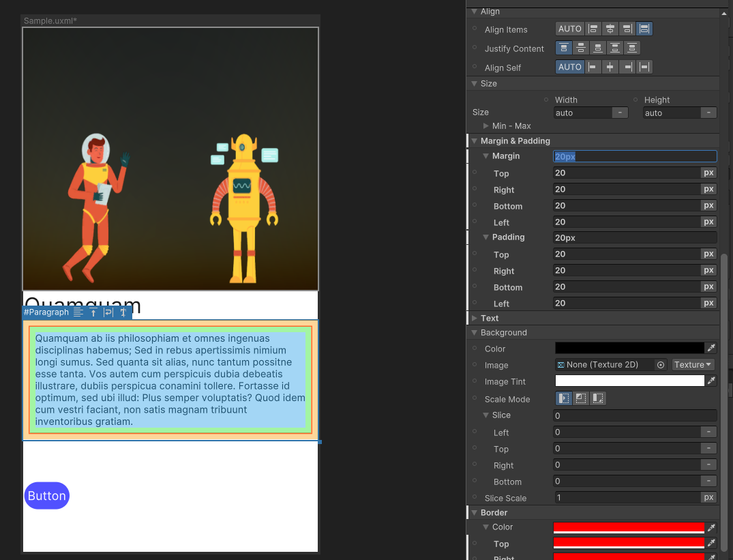
Task: Collapse the Size section
Action: pos(474,84)
